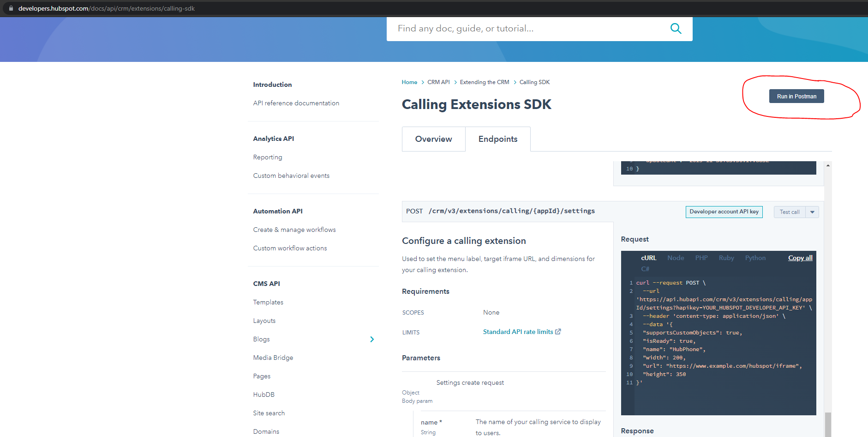The image size is (868, 437).
Task: Open the Home breadcrumb link
Action: (x=409, y=82)
